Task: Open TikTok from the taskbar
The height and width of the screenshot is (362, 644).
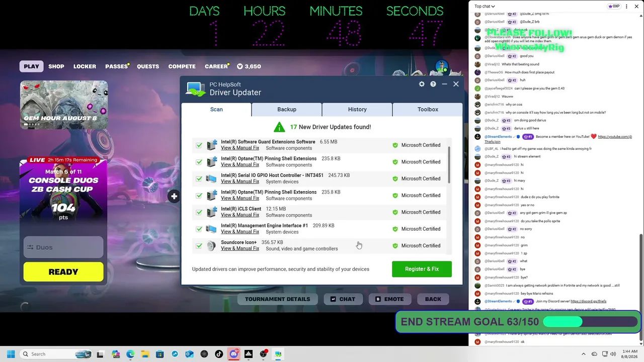Action: point(219,354)
